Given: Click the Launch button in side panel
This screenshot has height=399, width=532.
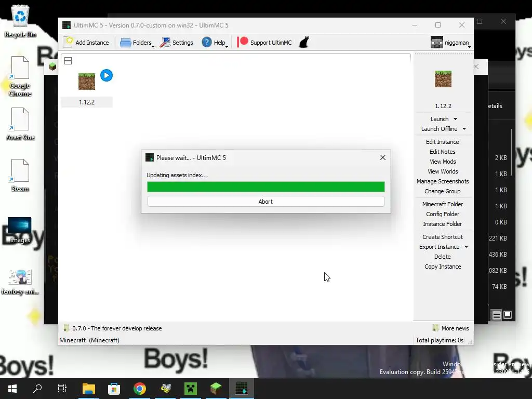Looking at the screenshot, I should point(440,119).
